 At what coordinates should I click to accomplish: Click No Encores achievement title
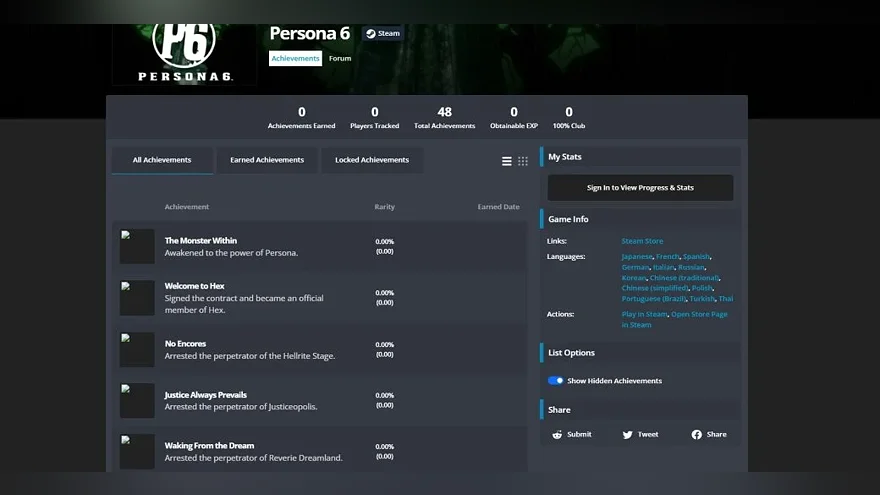tap(185, 344)
